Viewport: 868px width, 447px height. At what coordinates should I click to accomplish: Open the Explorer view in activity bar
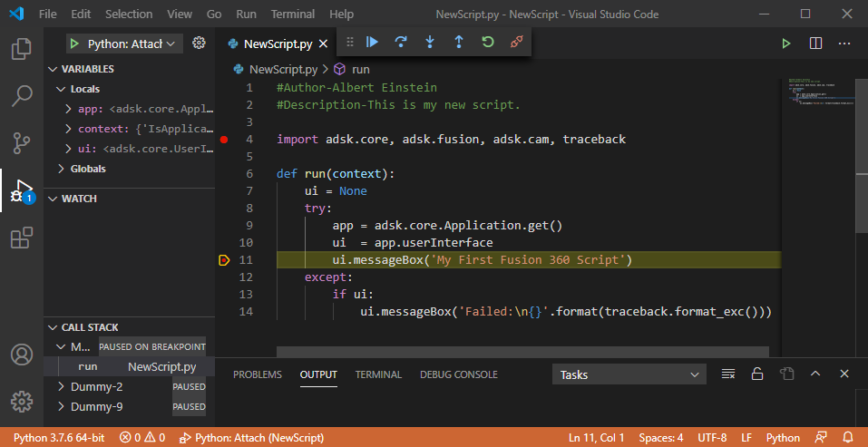pyautogui.click(x=22, y=49)
